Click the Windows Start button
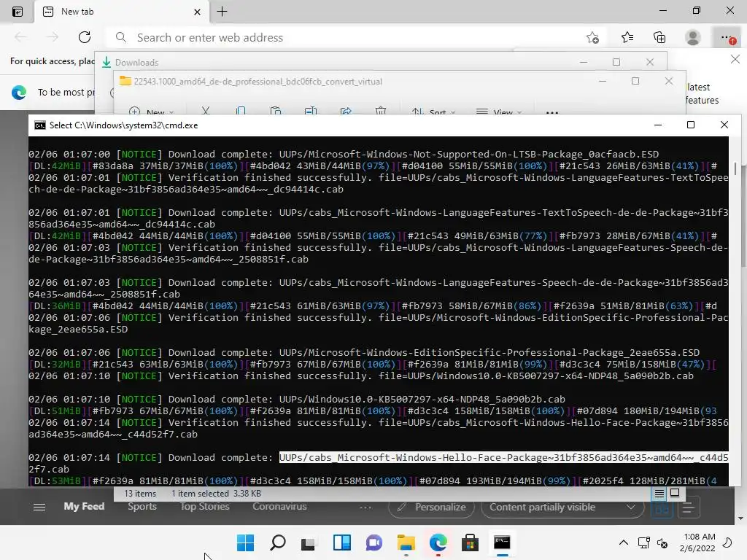This screenshot has height=560, width=747. (x=245, y=542)
